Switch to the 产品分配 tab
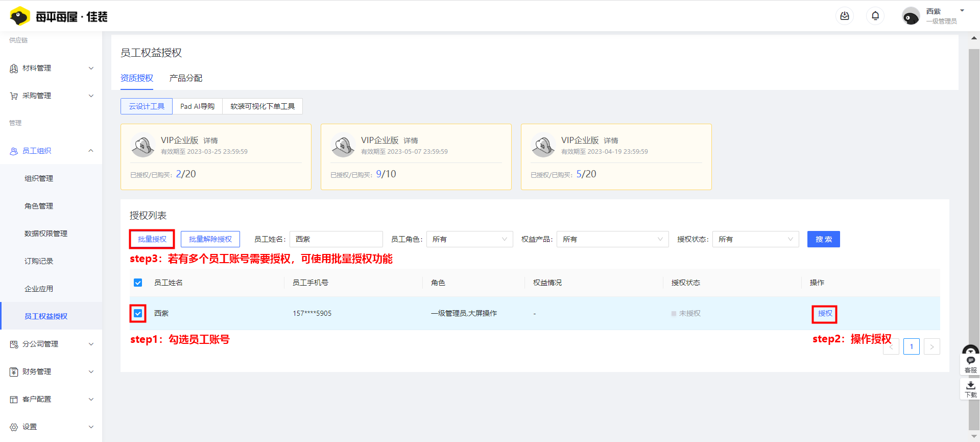This screenshot has width=980, height=442. coord(186,78)
